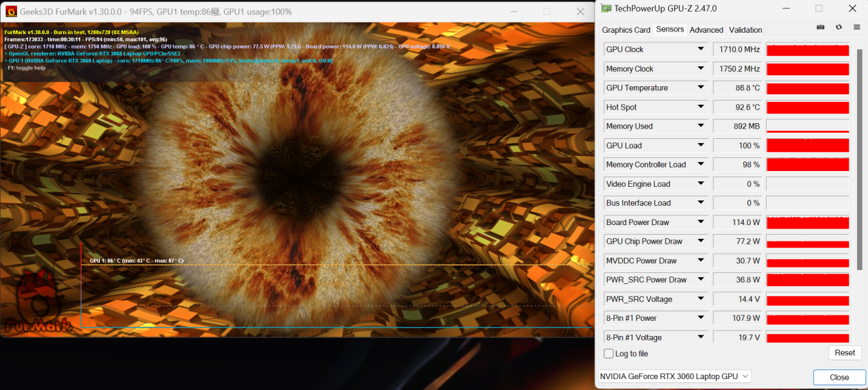
Task: Click the FurMark title bar app icon
Action: tap(11, 12)
